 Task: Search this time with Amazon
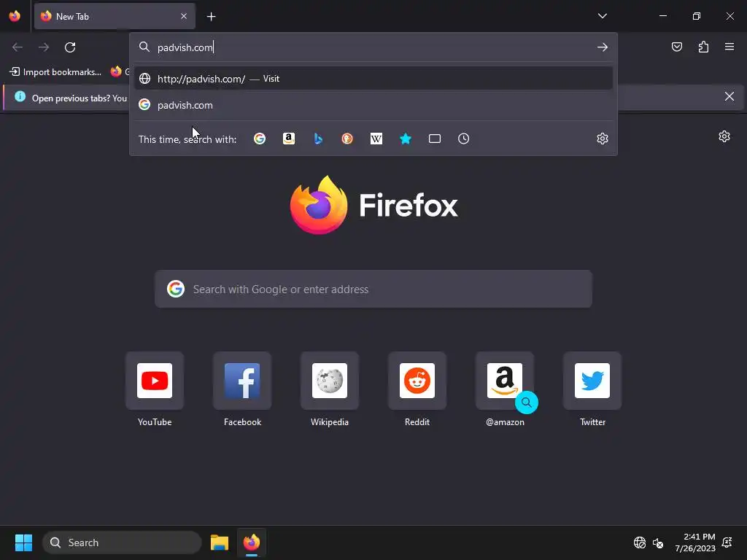point(289,139)
